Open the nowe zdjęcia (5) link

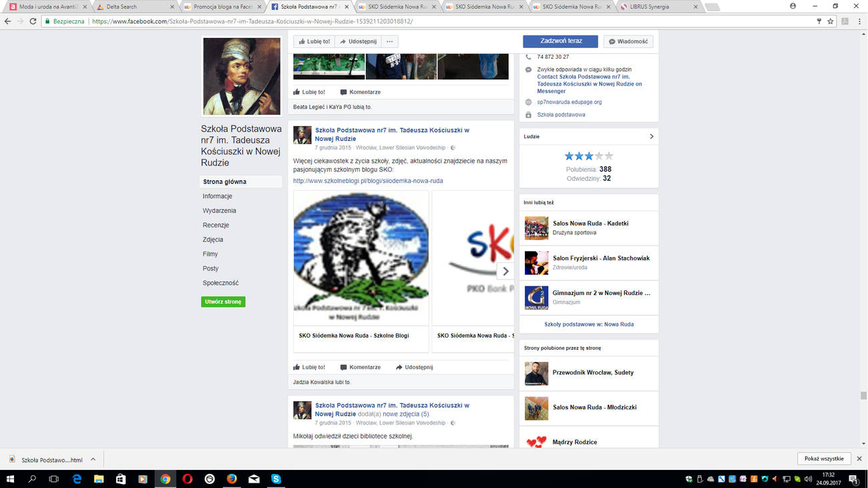click(406, 415)
